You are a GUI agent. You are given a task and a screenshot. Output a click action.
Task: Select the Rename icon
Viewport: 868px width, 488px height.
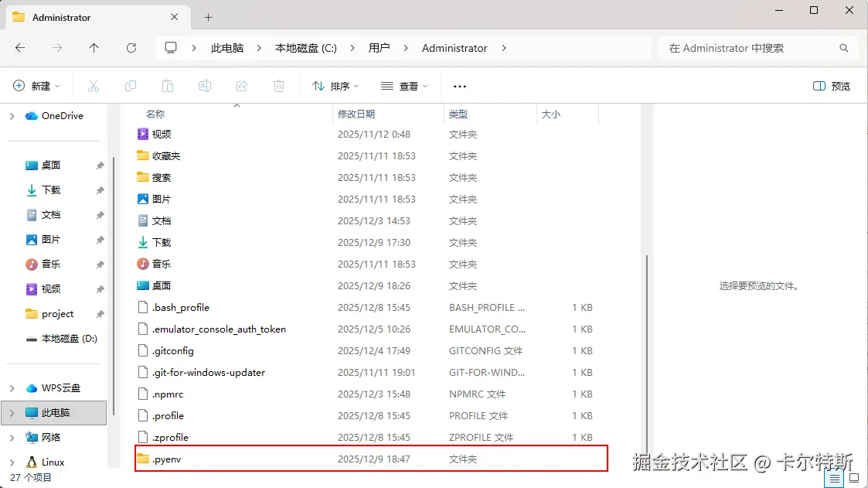204,86
